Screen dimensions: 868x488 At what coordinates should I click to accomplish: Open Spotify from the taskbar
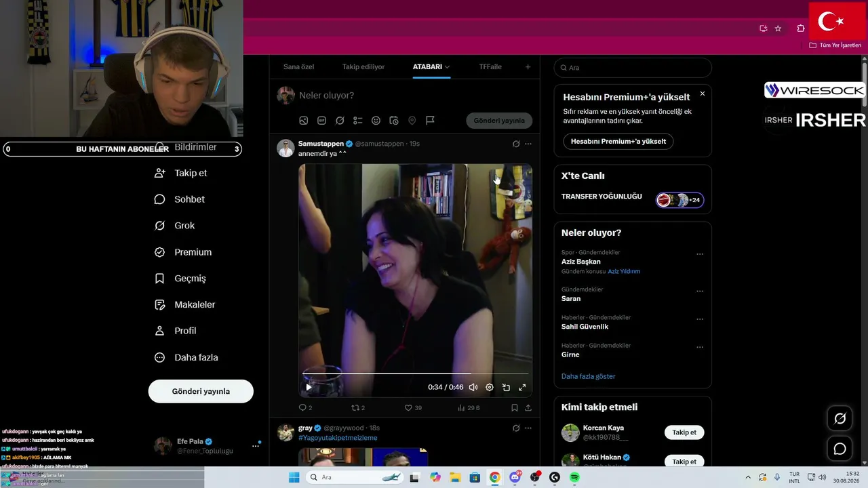[x=574, y=477]
